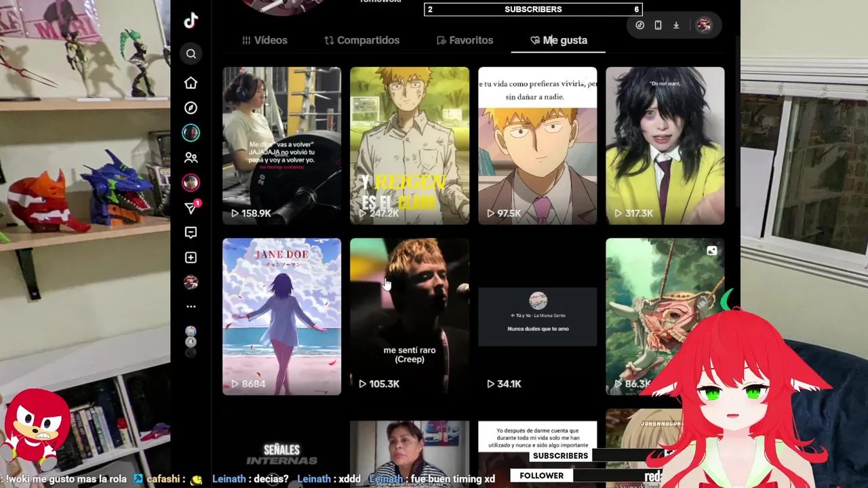
Task: Click the mobile phone app icon
Action: pos(658,25)
